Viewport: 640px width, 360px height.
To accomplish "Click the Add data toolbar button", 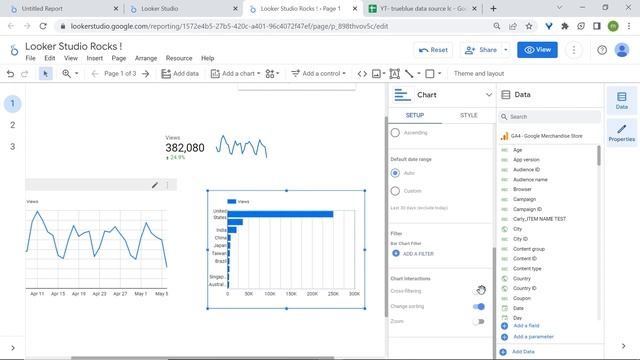I will tap(180, 74).
